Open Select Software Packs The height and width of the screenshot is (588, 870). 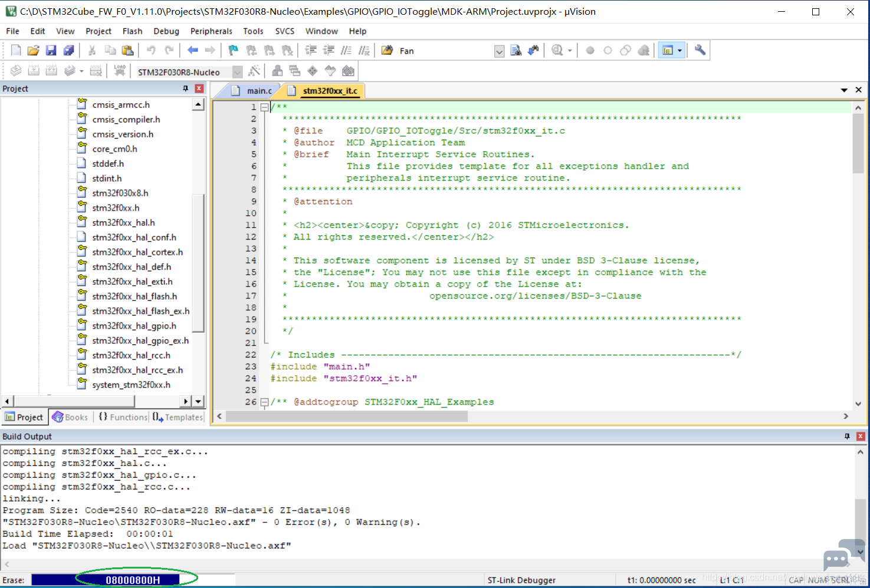click(x=330, y=71)
